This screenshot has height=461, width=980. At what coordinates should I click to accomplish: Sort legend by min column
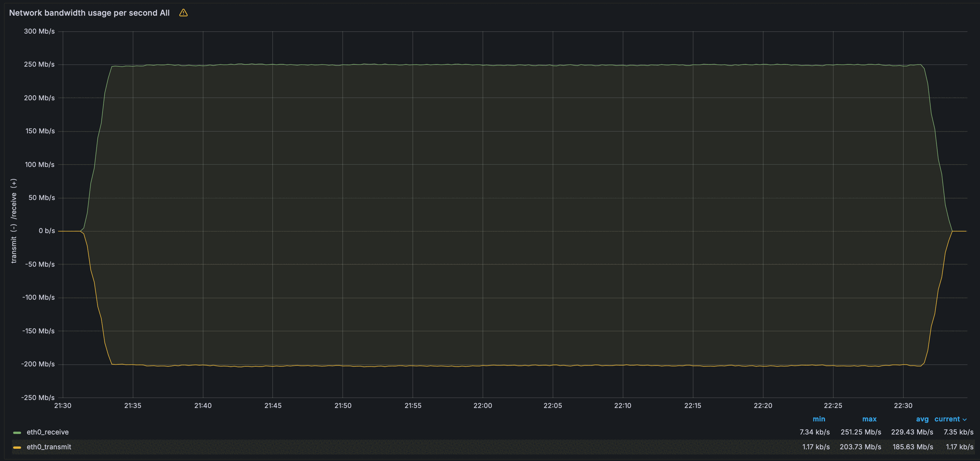pos(819,419)
